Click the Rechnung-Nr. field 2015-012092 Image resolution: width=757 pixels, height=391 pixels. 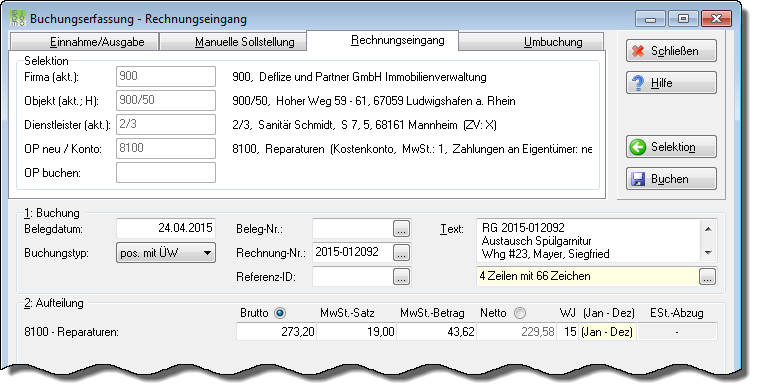[x=352, y=252]
